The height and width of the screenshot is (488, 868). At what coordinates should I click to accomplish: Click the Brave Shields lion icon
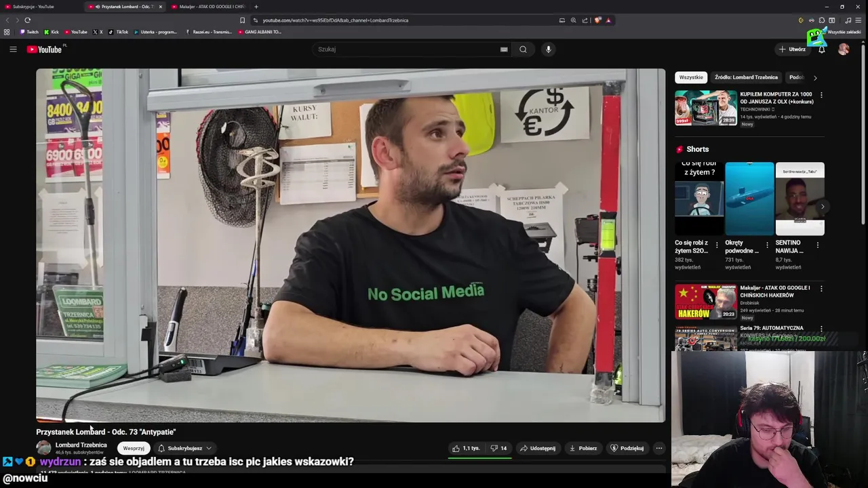point(597,20)
